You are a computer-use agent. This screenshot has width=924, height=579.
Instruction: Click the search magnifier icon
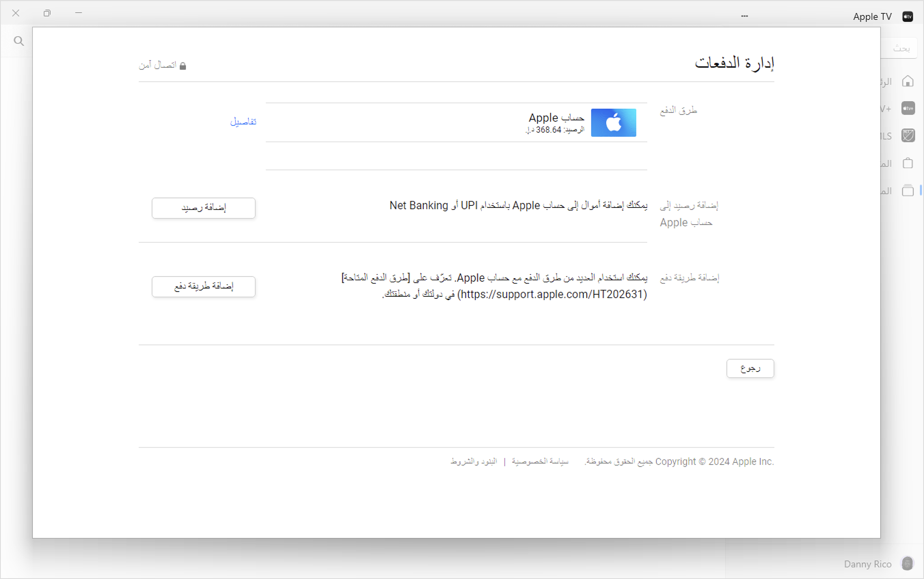pyautogui.click(x=19, y=41)
